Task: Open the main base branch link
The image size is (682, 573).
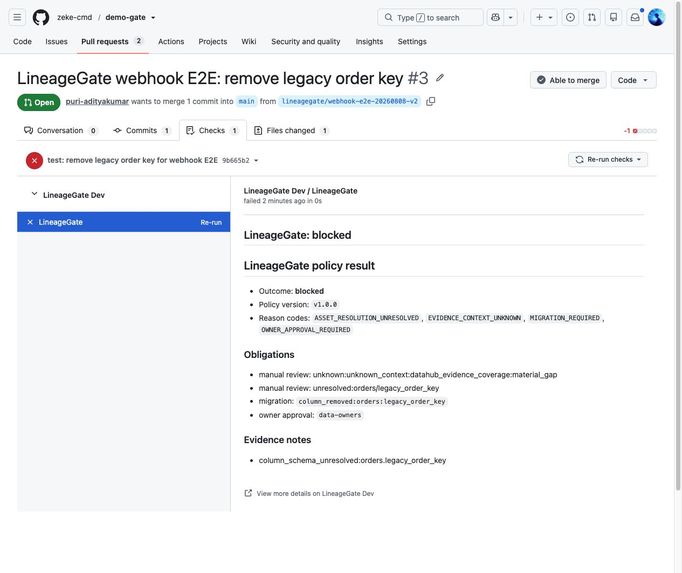Action: 246,101
